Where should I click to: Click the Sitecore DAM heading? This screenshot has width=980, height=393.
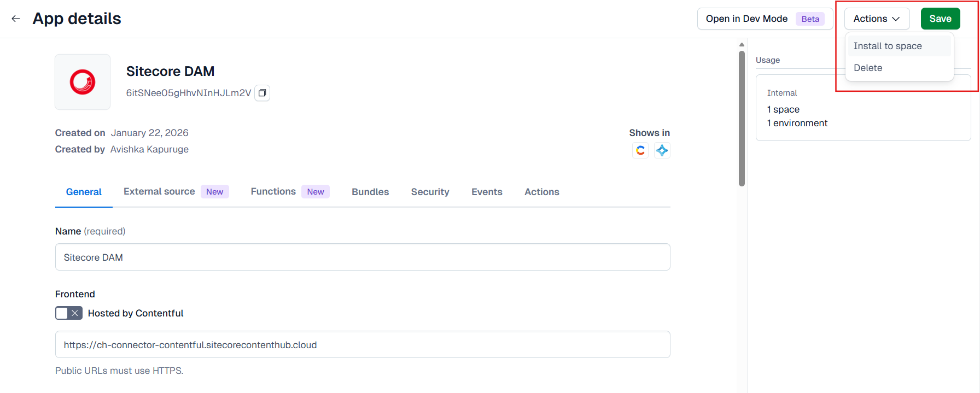170,71
